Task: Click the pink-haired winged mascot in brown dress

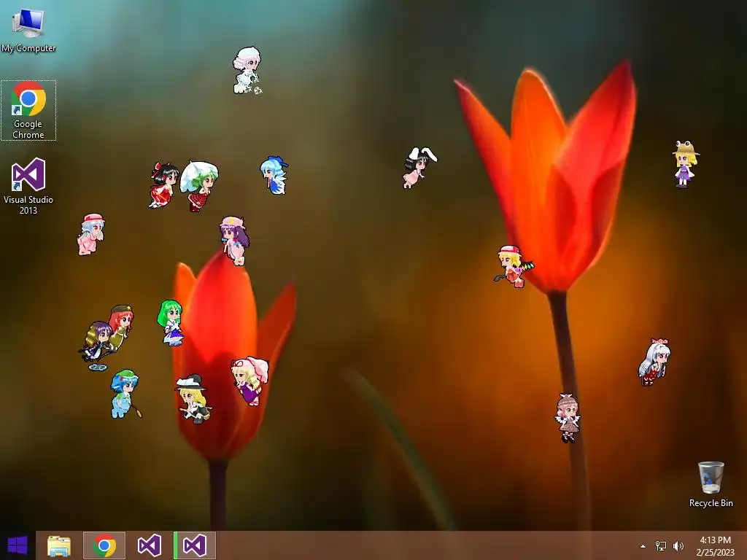Action: (568, 418)
